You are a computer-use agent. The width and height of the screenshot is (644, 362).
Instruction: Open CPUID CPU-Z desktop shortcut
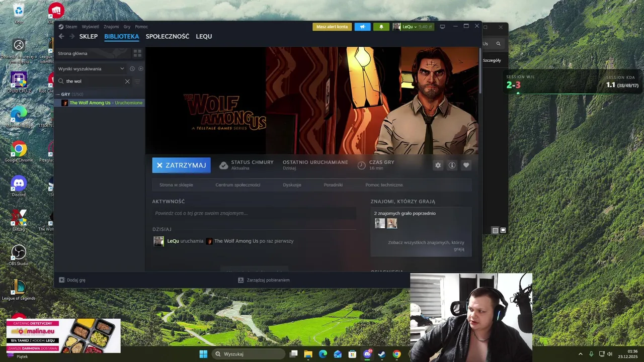pos(19,82)
